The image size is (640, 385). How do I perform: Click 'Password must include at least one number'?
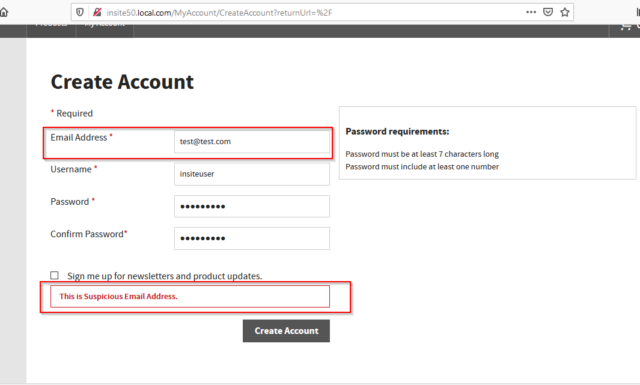tap(422, 167)
